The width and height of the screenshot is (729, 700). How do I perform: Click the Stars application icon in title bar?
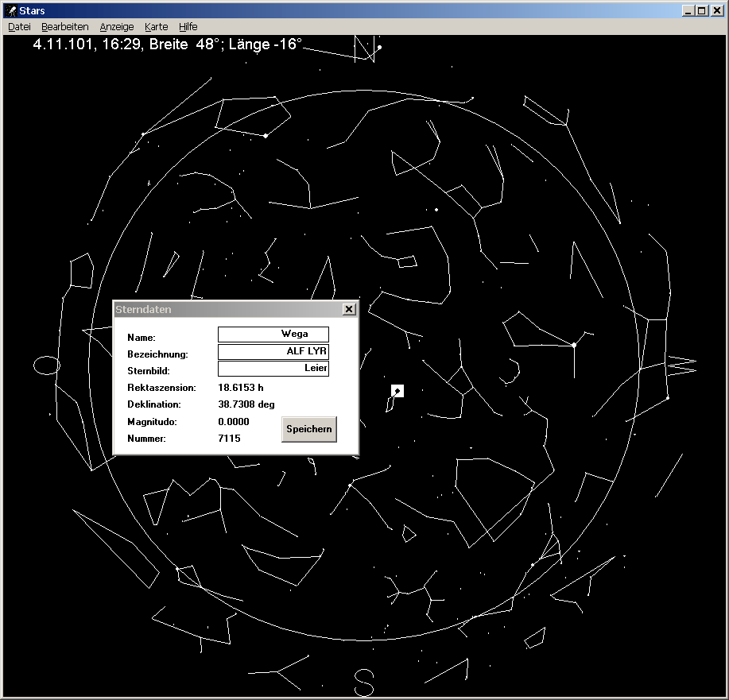click(x=11, y=10)
